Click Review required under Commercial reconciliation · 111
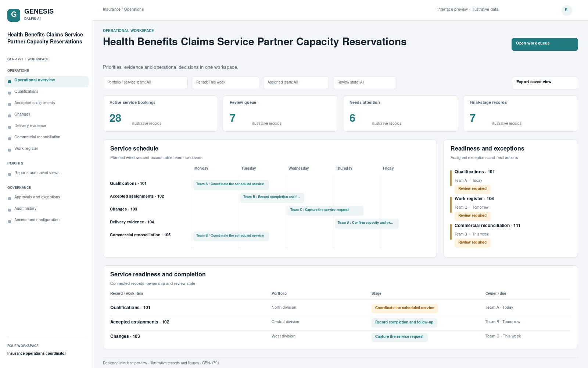This screenshot has height=368, width=588. coord(472,243)
